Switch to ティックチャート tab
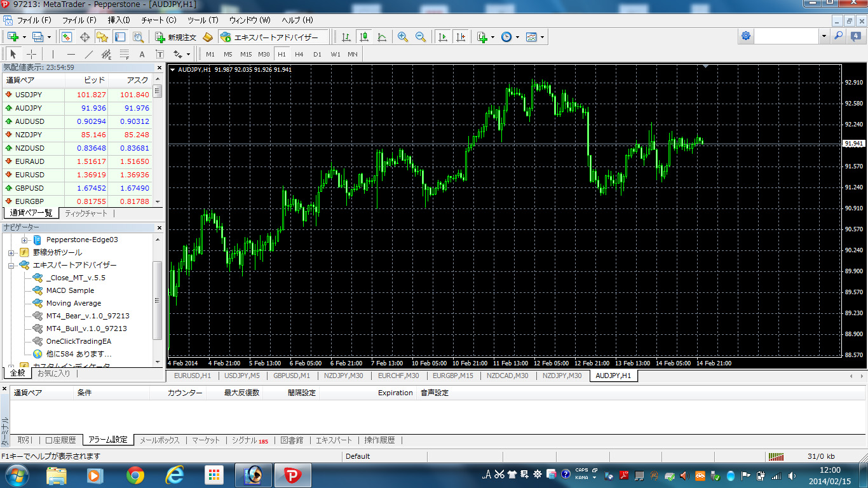The height and width of the screenshot is (488, 868). 86,213
